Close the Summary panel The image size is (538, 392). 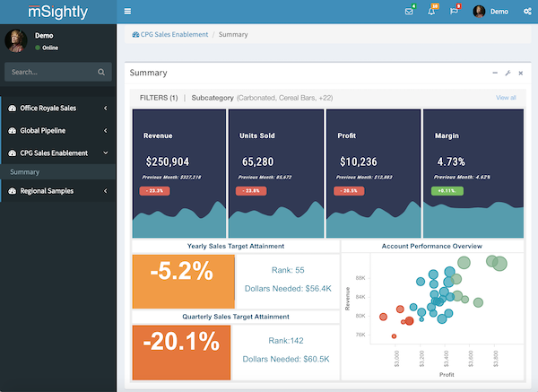[520, 73]
